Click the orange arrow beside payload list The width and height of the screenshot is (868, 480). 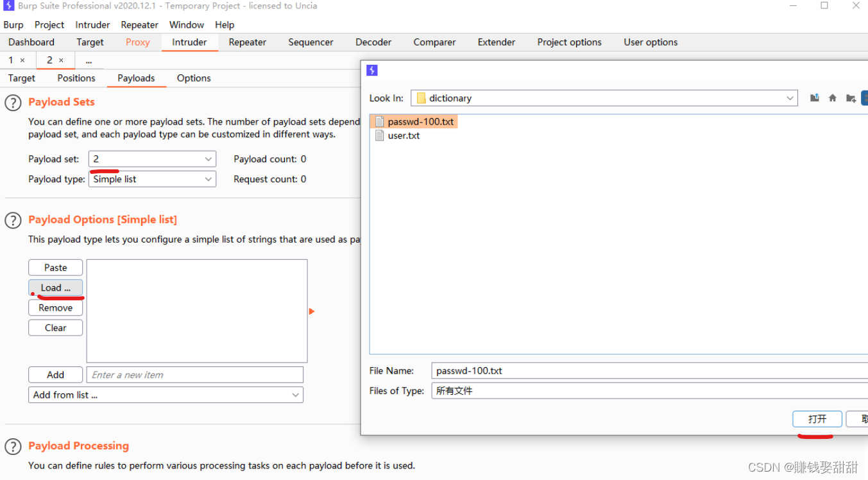coord(312,311)
